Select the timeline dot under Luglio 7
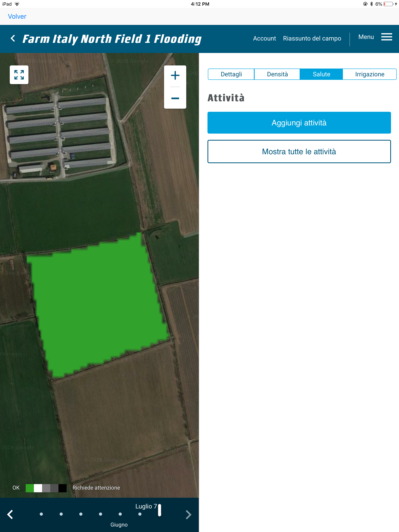The image size is (399, 532). [x=140, y=514]
